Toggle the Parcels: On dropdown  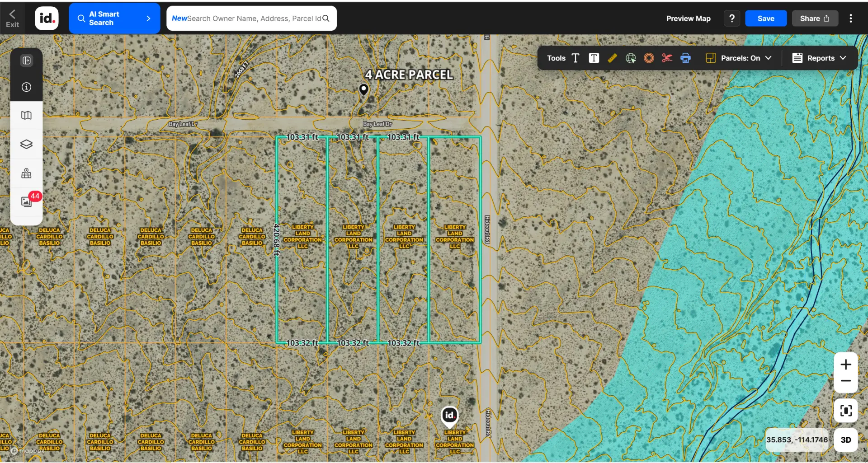pyautogui.click(x=739, y=58)
